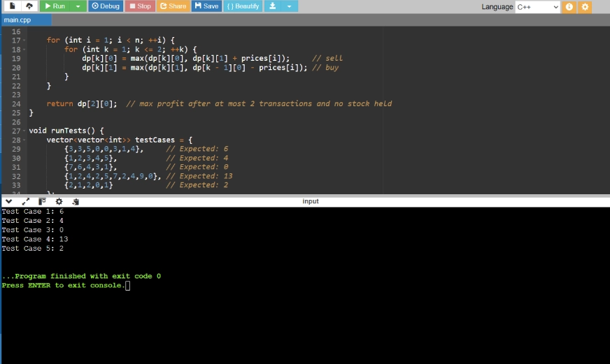The image size is (610, 364).
Task: Open the Language C++ selector
Action: coord(538,7)
